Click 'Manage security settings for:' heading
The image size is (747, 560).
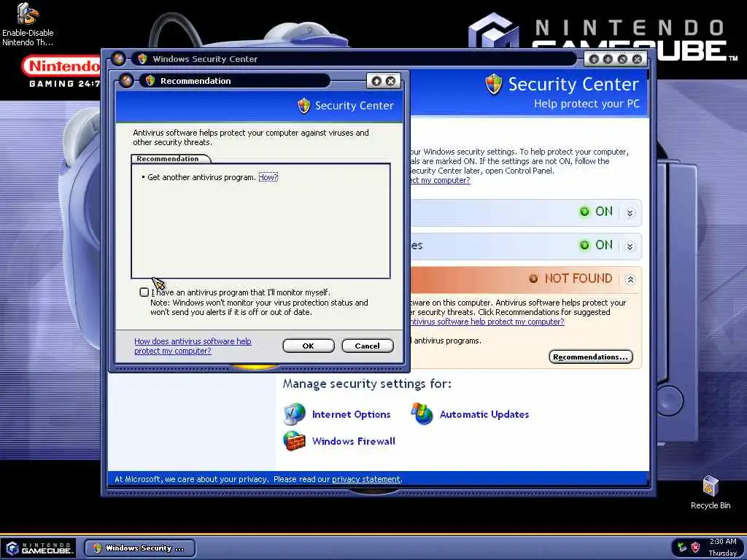367,384
